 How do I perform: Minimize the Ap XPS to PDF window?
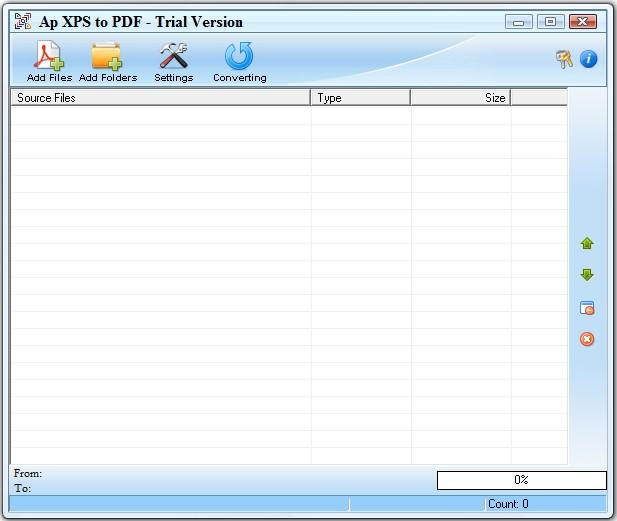pos(519,22)
